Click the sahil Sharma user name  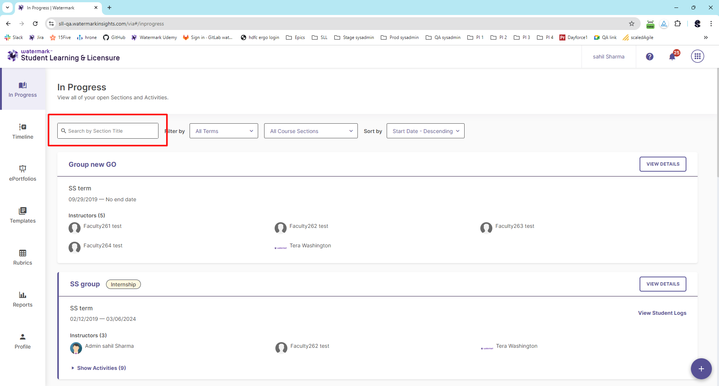click(x=608, y=57)
